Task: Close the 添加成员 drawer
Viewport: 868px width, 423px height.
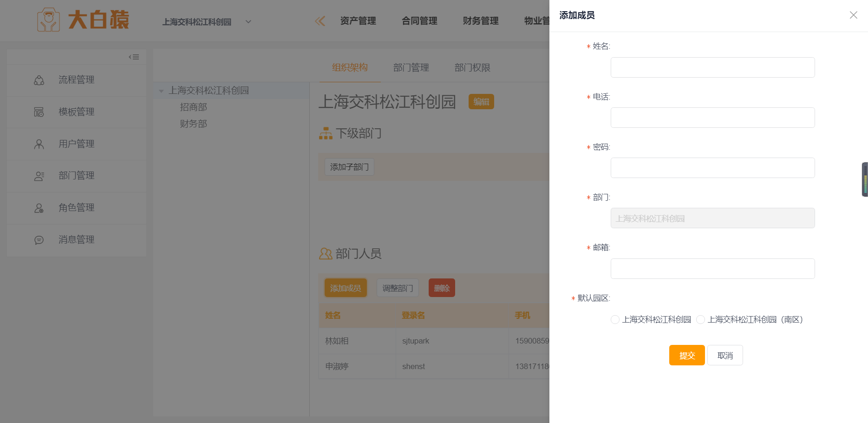Action: click(853, 15)
